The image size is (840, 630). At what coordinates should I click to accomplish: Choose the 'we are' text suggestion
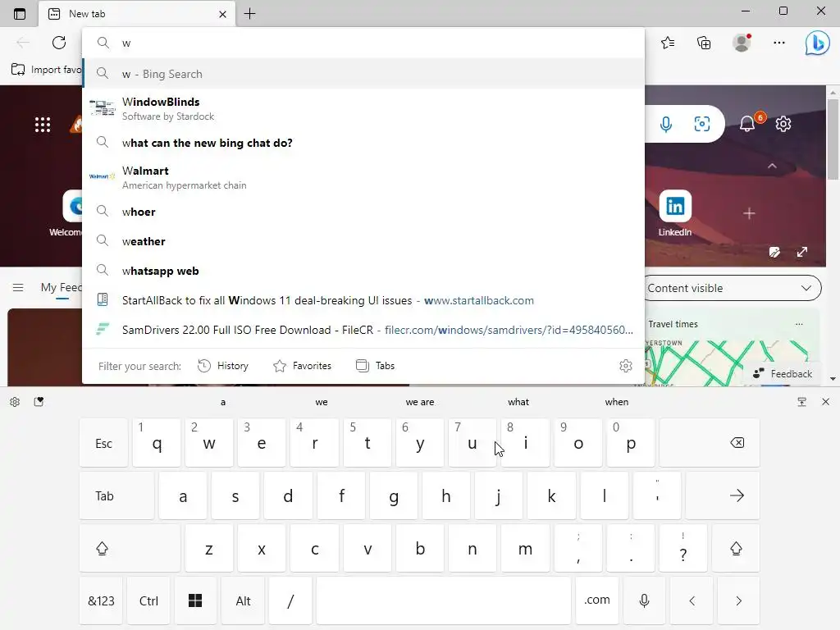(x=420, y=402)
